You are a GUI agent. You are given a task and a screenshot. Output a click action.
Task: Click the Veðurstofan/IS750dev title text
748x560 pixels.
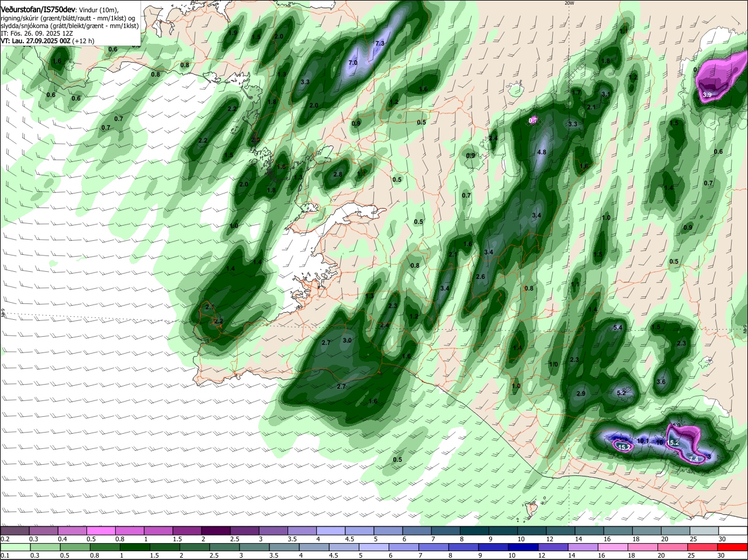[x=38, y=9]
